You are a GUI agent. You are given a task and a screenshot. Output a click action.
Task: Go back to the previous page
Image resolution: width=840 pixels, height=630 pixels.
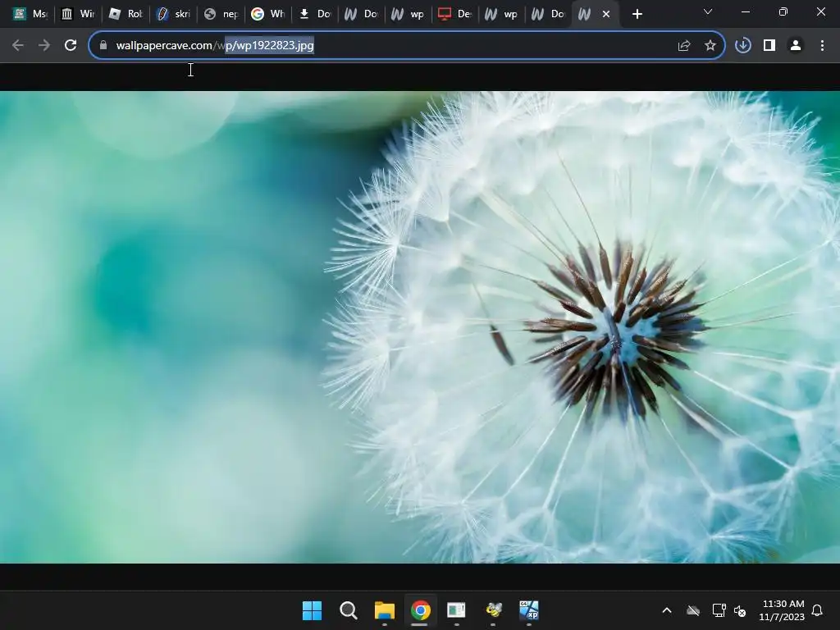[18, 46]
